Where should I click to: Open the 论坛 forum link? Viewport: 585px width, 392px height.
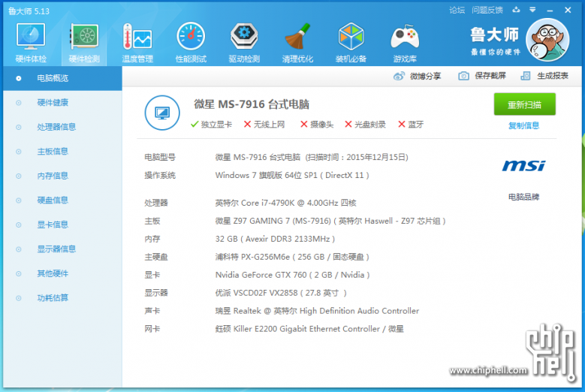click(457, 10)
